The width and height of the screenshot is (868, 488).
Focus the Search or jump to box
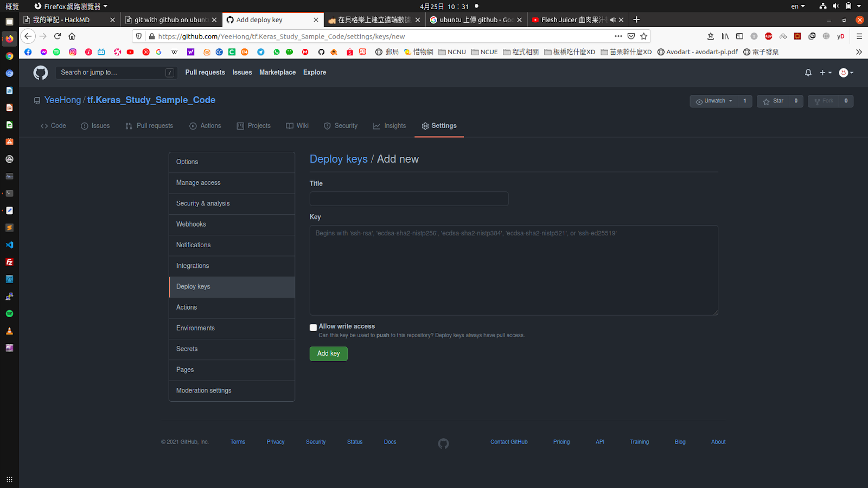click(x=116, y=73)
